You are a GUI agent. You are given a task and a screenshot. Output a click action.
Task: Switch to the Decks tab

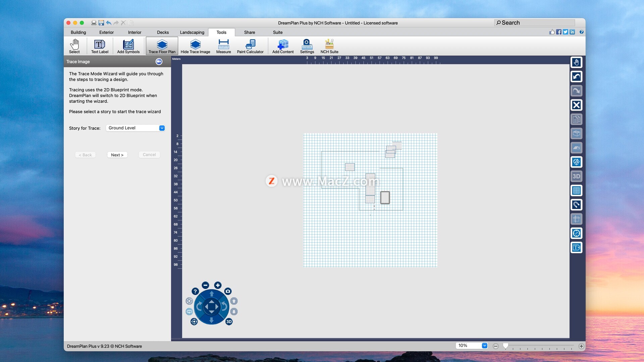pyautogui.click(x=163, y=33)
